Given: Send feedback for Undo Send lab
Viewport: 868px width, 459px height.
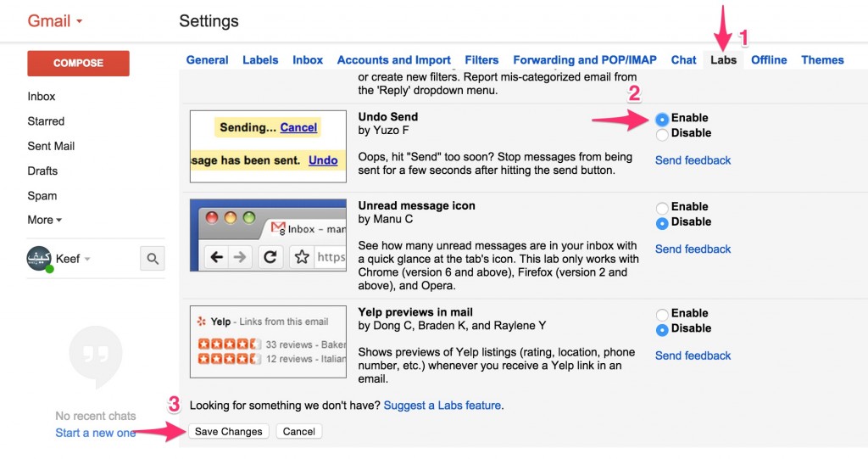Looking at the screenshot, I should pyautogui.click(x=693, y=160).
